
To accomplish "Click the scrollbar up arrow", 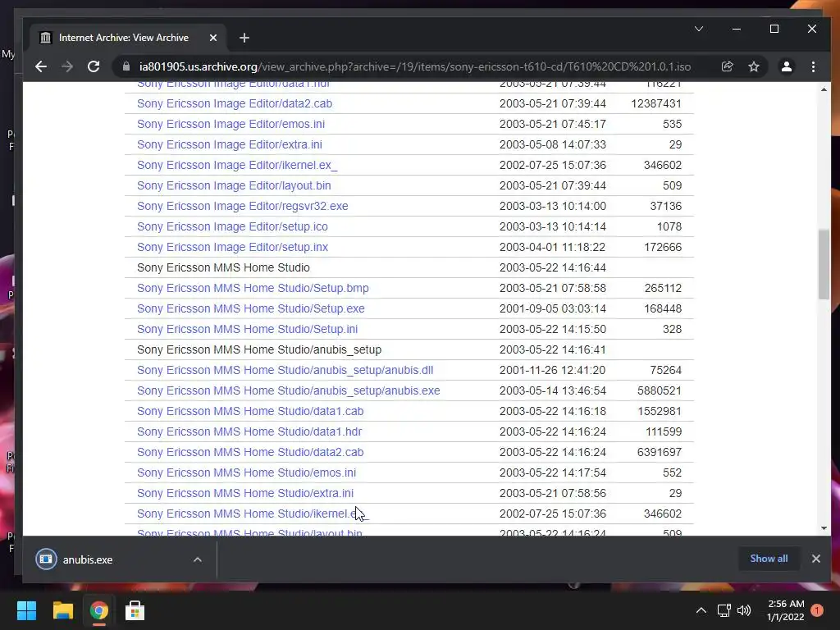I will pyautogui.click(x=824, y=89).
